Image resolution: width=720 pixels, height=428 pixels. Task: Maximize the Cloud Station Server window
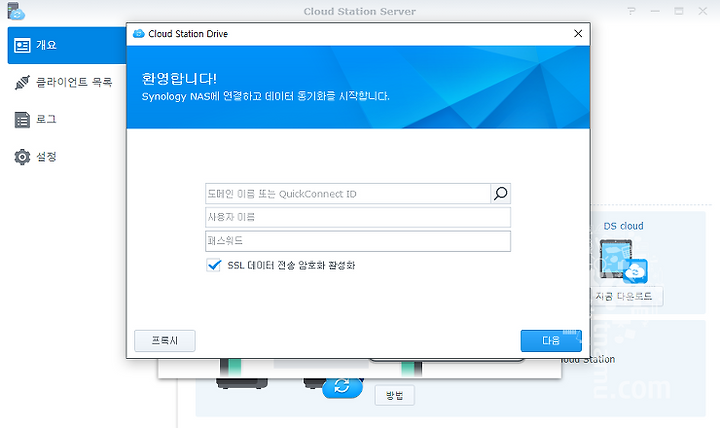click(x=679, y=11)
